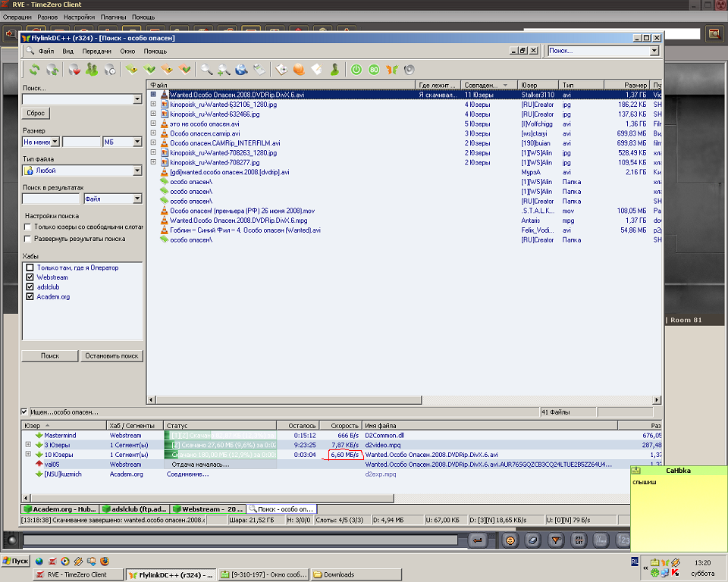Click the speaker sound icon in toolbar

[409, 70]
